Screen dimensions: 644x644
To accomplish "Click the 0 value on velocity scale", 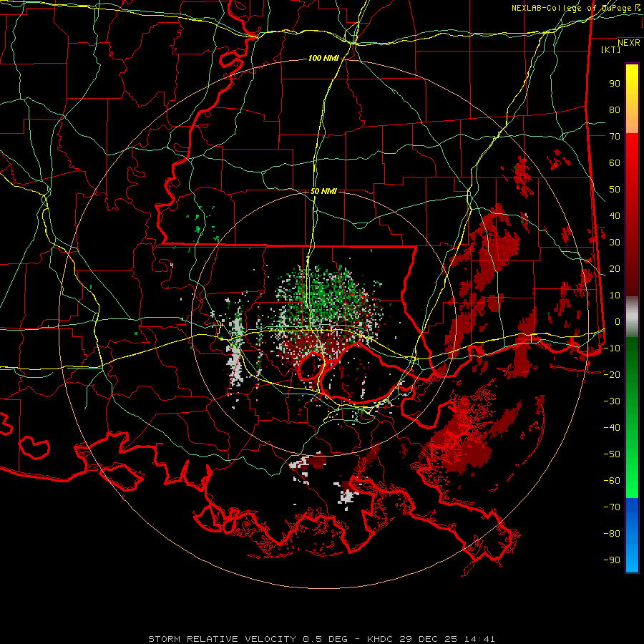I will tap(618, 322).
